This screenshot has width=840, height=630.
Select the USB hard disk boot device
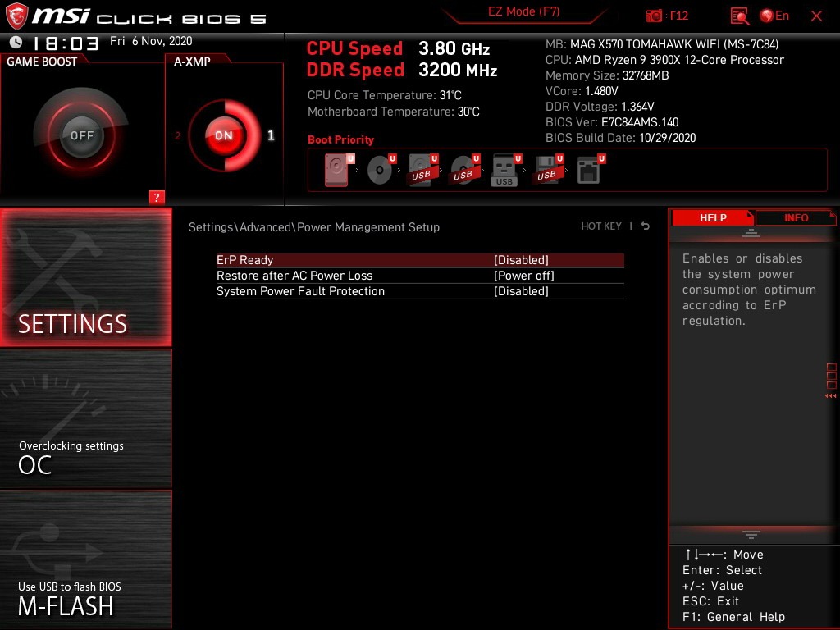click(422, 170)
